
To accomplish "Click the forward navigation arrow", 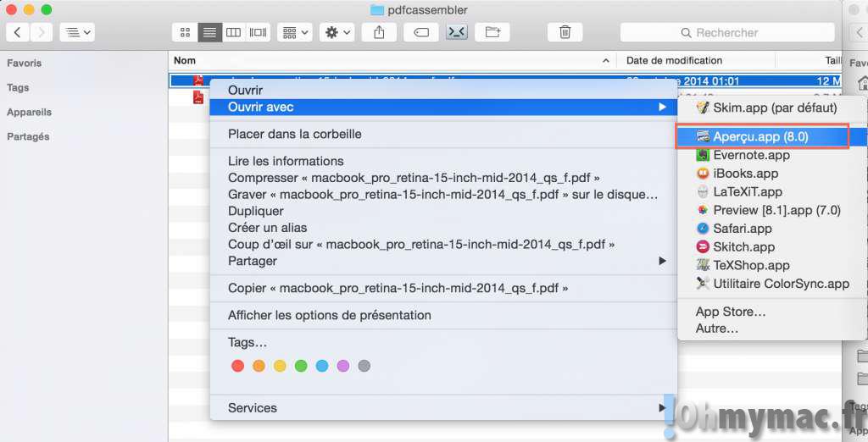I will [42, 33].
